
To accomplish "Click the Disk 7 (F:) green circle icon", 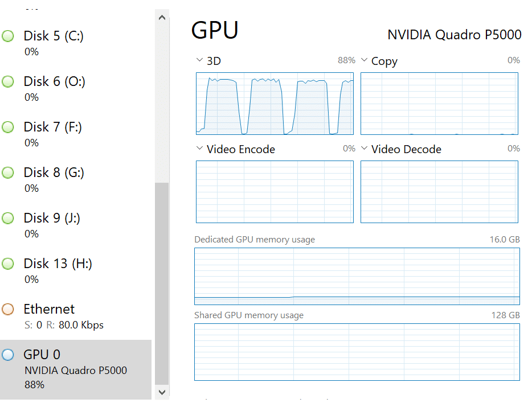I will 8,127.
